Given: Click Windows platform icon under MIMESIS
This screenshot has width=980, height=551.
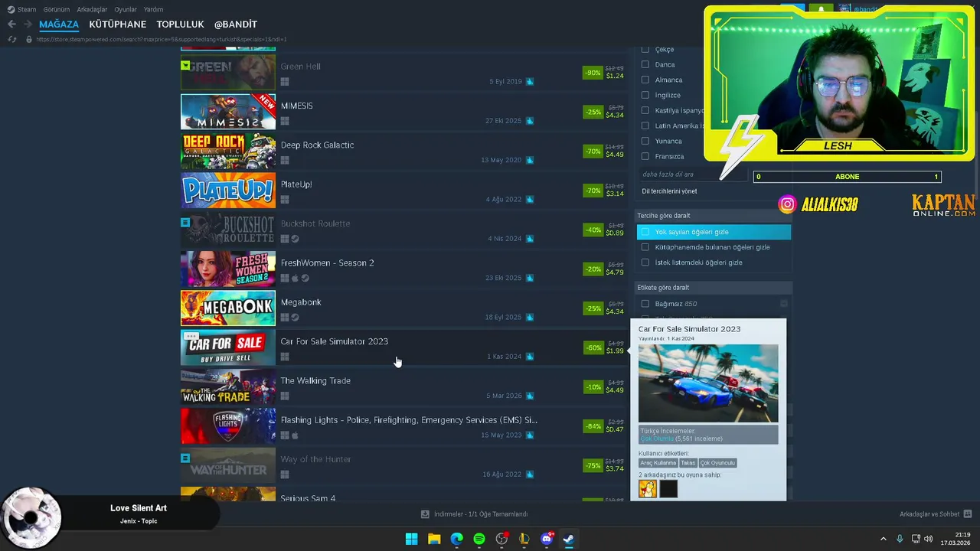Looking at the screenshot, I should [x=285, y=121].
